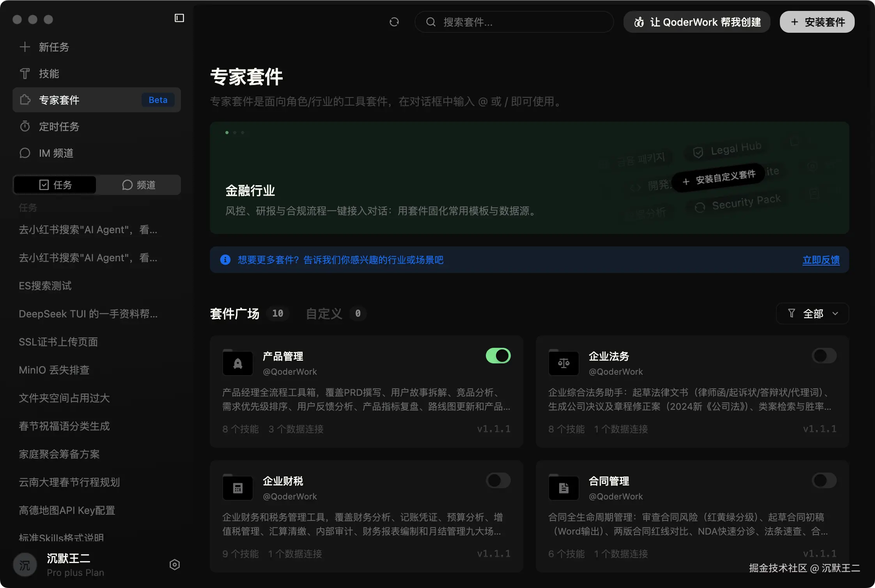The image size is (875, 588).
Task: Click the 产品管理 card title
Action: [x=283, y=356]
